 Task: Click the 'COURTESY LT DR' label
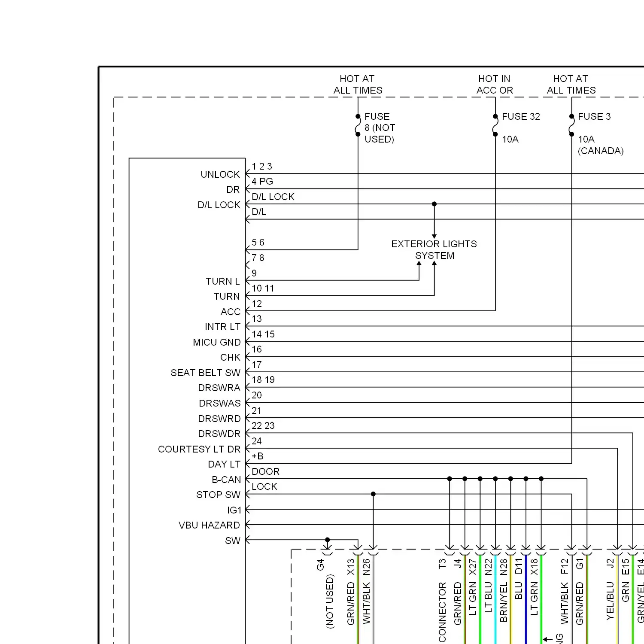199,449
